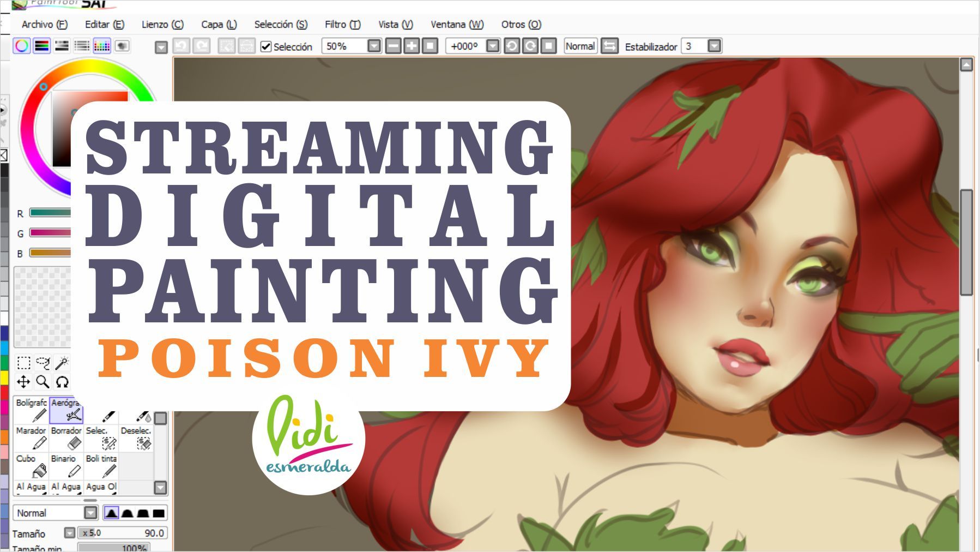Click the brush list scroll-down arrow

click(x=160, y=487)
